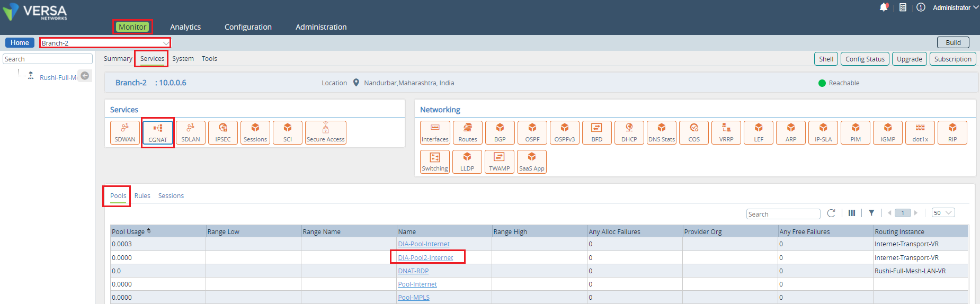Open the RIP networking icon

tap(952, 132)
